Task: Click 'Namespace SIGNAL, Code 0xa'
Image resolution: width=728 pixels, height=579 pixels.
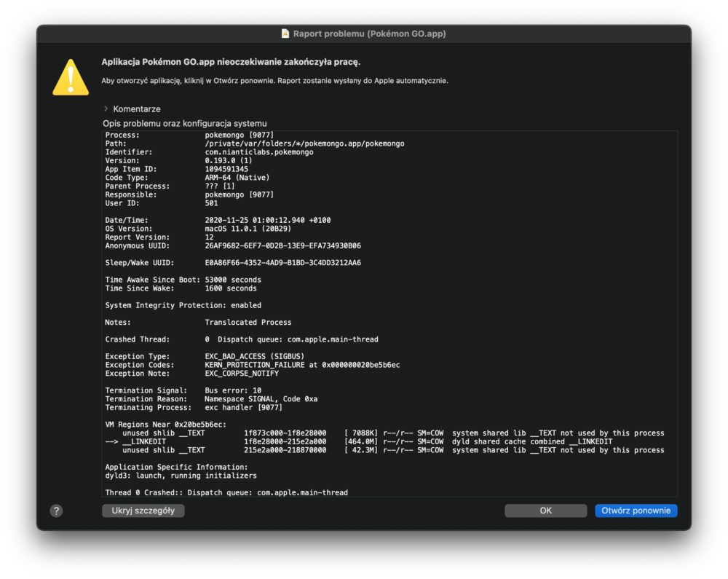Action: [x=261, y=399]
